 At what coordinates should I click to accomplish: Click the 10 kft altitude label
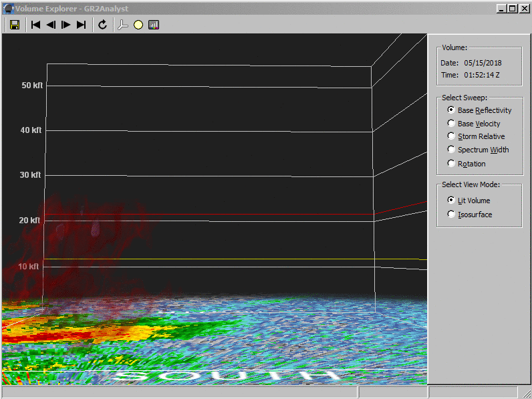(29, 267)
